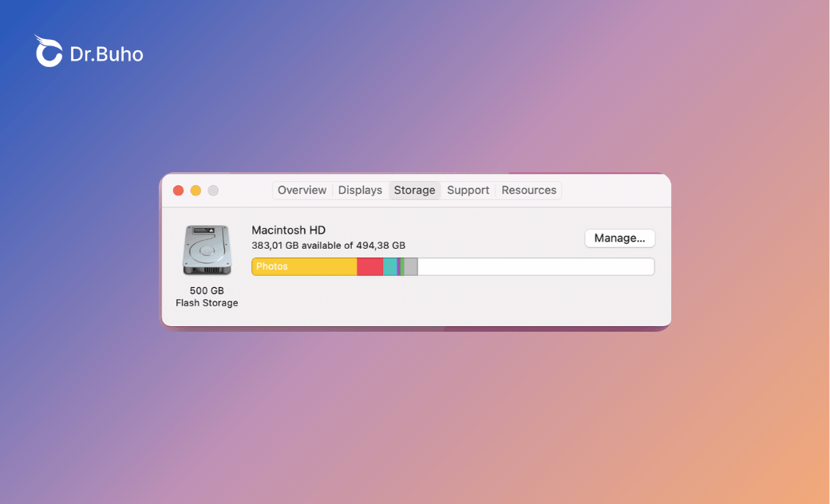This screenshot has width=830, height=504.
Task: Select the Storage tab
Action: point(414,190)
